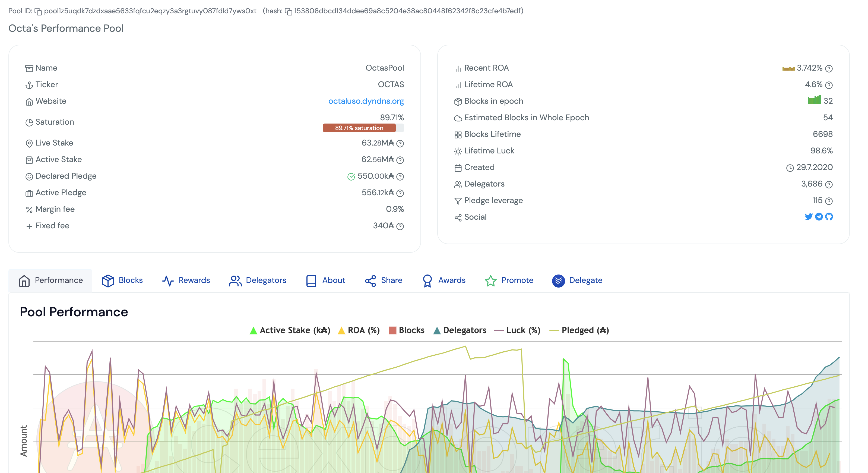Copy the pool hash value
Viewport: 868px width, 473px height.
pyautogui.click(x=289, y=11)
